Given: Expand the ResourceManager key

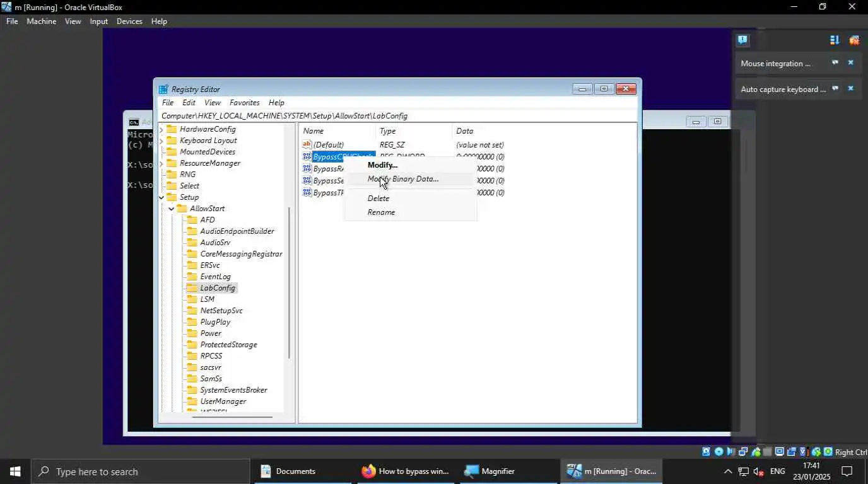Looking at the screenshot, I should point(161,163).
